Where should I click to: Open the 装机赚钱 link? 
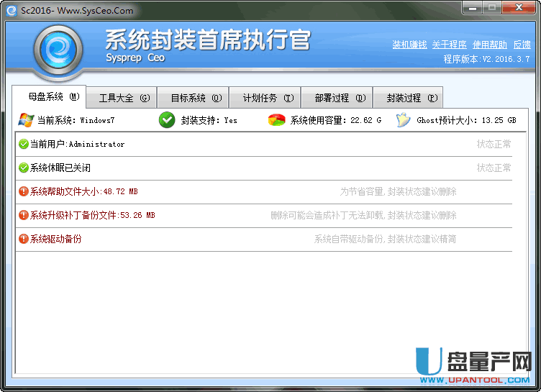[x=409, y=45]
